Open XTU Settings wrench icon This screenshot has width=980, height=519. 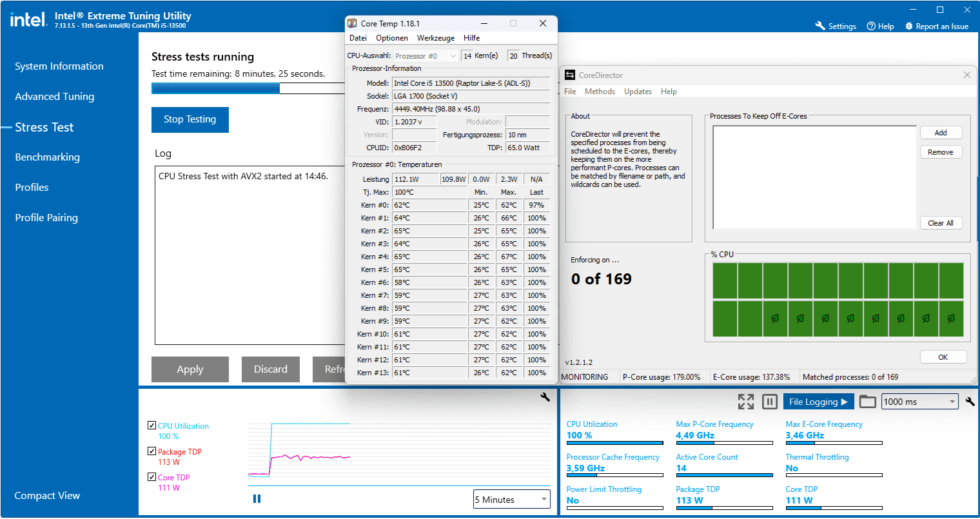coord(820,26)
